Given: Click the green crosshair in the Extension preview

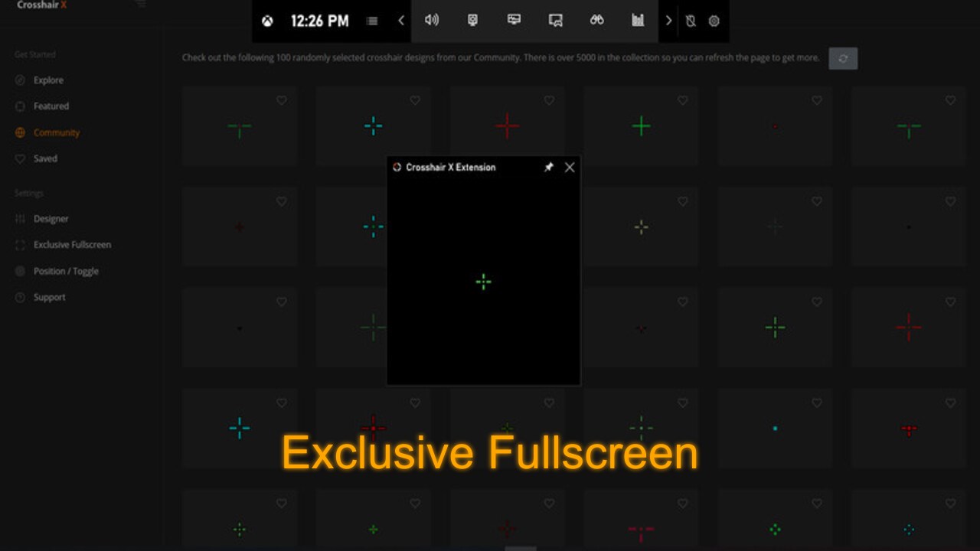Looking at the screenshot, I should pyautogui.click(x=483, y=282).
